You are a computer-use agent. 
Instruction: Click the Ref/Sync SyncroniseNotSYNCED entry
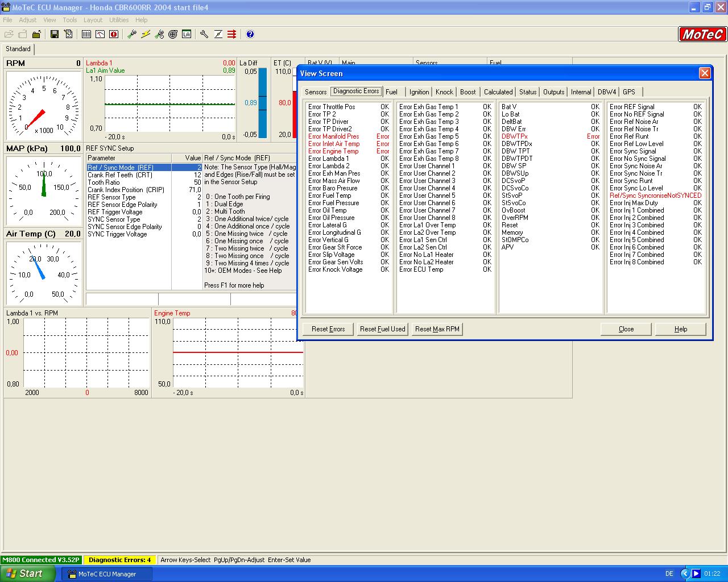[656, 196]
